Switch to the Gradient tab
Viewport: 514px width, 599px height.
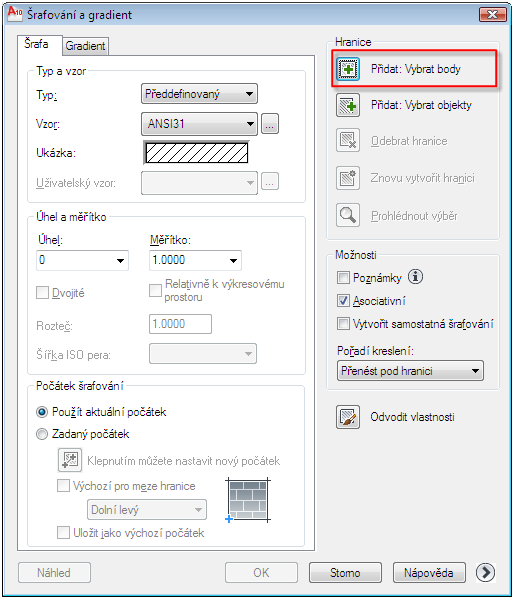[85, 46]
